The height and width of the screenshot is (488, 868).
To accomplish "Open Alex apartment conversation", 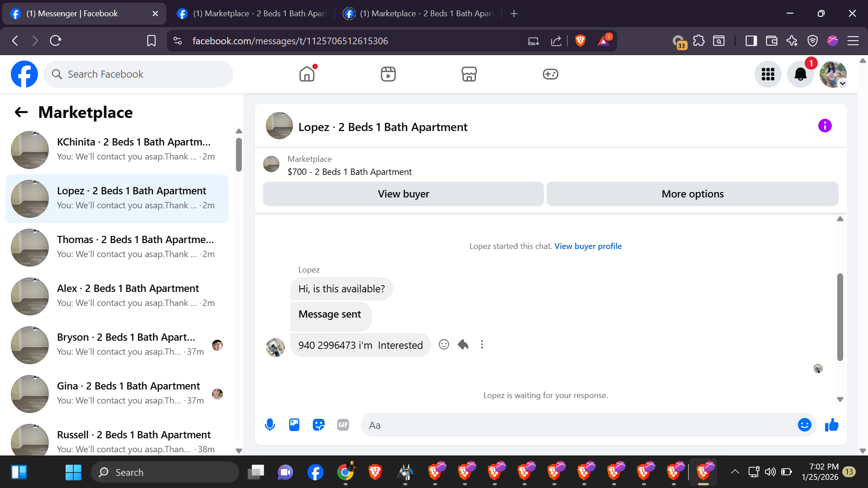I will coord(117,296).
